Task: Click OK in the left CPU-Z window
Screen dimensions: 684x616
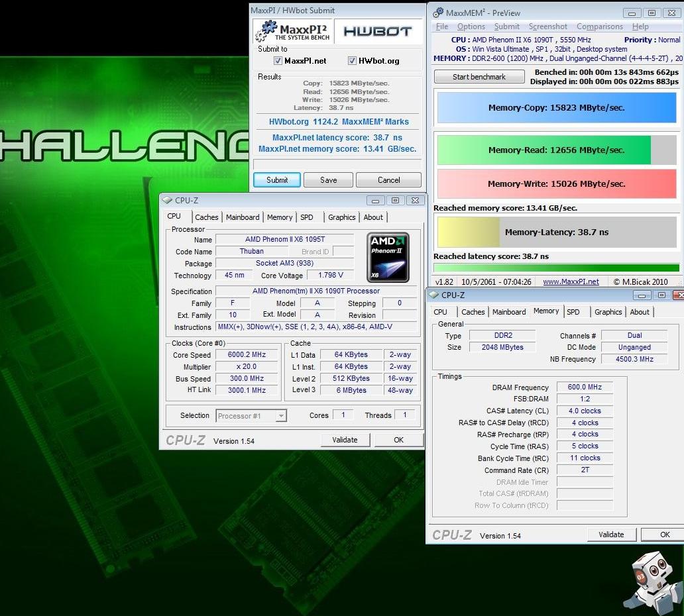Action: pyautogui.click(x=399, y=440)
